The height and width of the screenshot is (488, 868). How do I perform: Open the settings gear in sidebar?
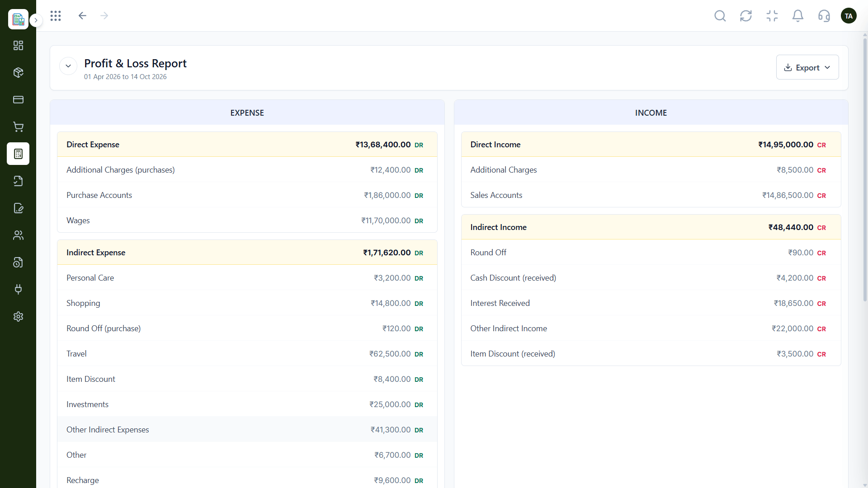(18, 316)
